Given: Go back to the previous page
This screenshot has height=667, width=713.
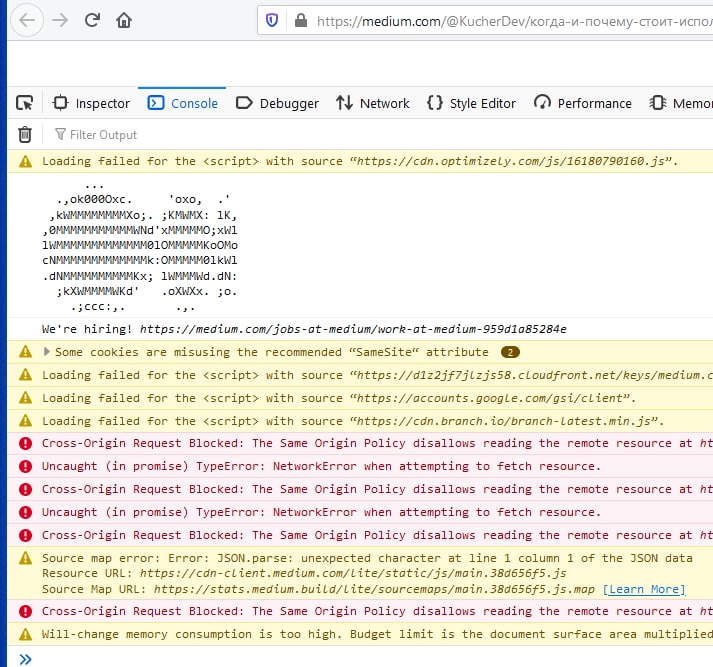Looking at the screenshot, I should click(x=27, y=20).
